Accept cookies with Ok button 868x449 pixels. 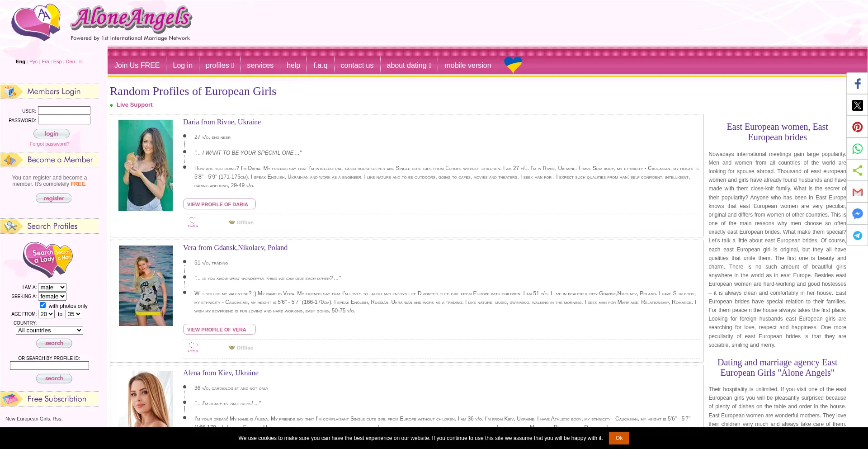(619, 438)
